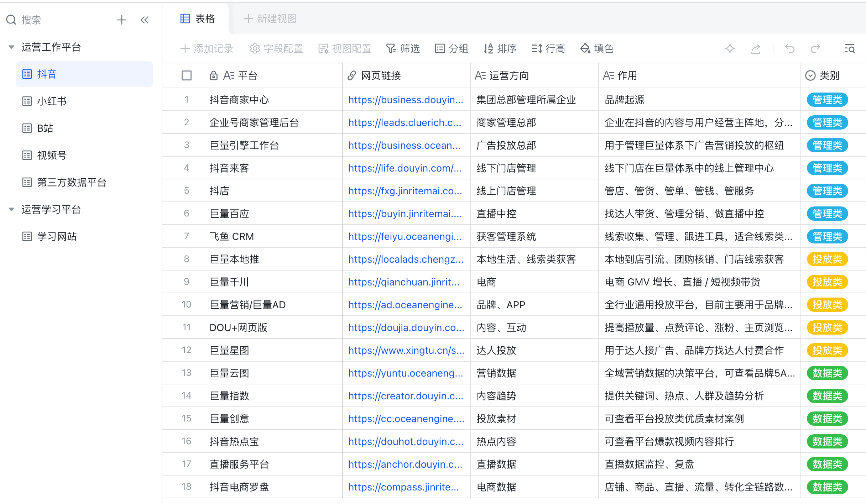
Task: Open 排序 sort tool
Action: pyautogui.click(x=500, y=48)
